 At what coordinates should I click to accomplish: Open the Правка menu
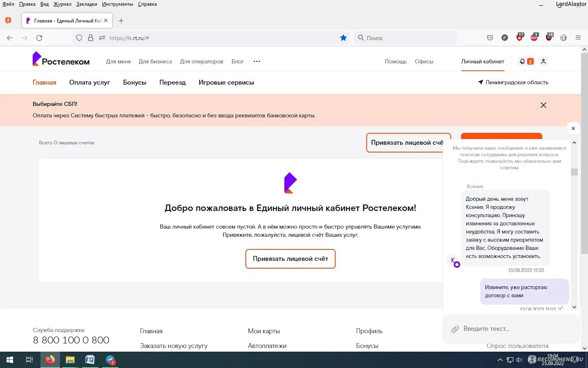coord(27,4)
